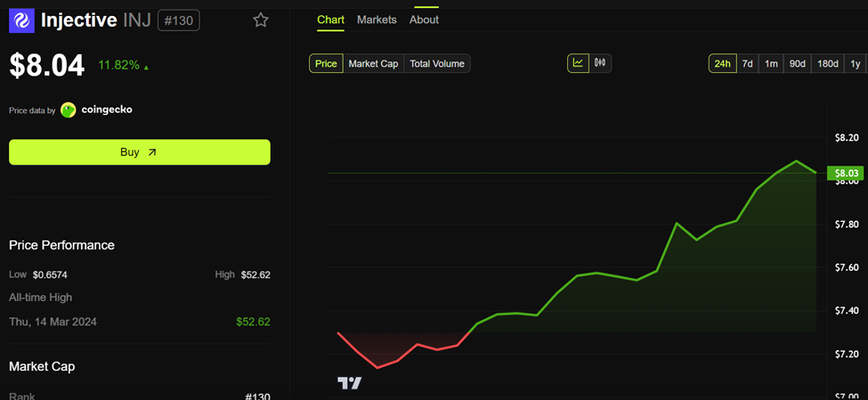Click the Buy button
Image resolution: width=868 pixels, height=400 pixels.
click(x=140, y=151)
